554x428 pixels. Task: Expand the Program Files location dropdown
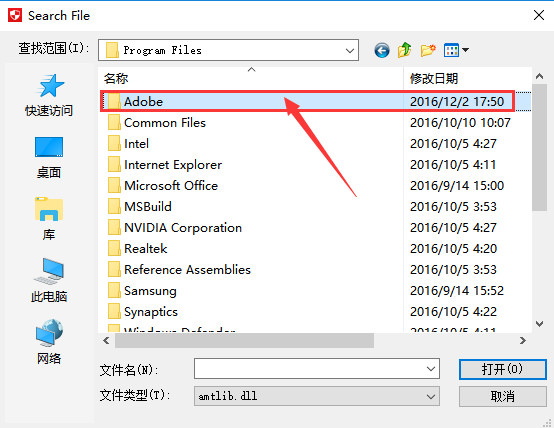coord(350,51)
